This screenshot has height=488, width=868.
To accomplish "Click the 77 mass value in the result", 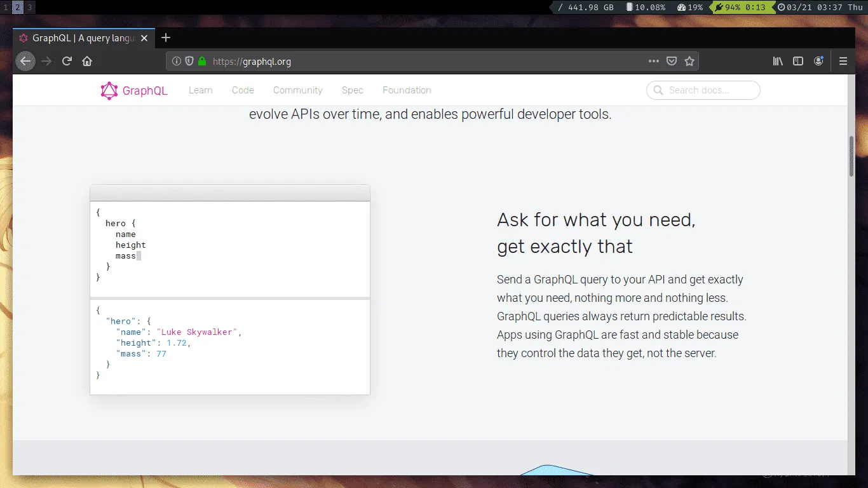I will click(x=161, y=353).
